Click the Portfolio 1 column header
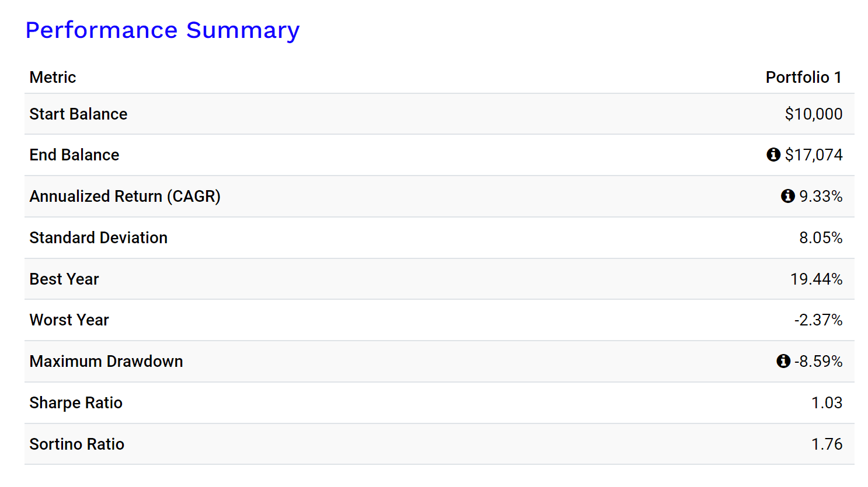The width and height of the screenshot is (868, 487). [803, 78]
